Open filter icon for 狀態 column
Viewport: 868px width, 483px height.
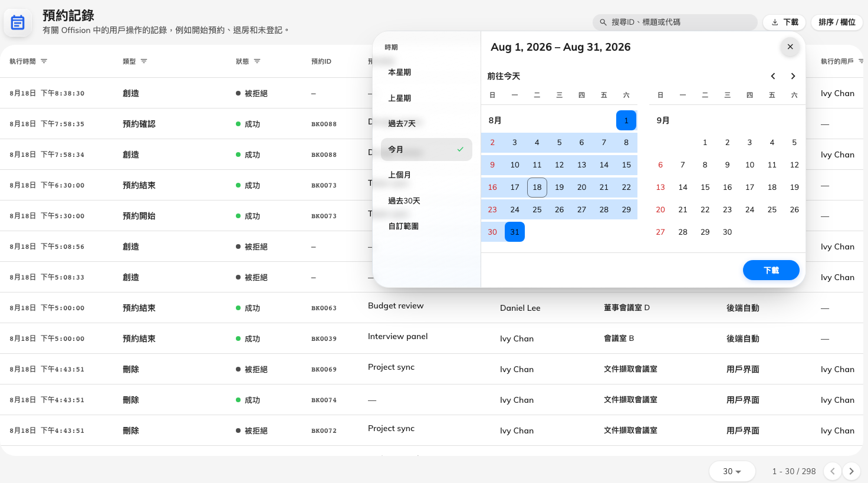pyautogui.click(x=257, y=61)
